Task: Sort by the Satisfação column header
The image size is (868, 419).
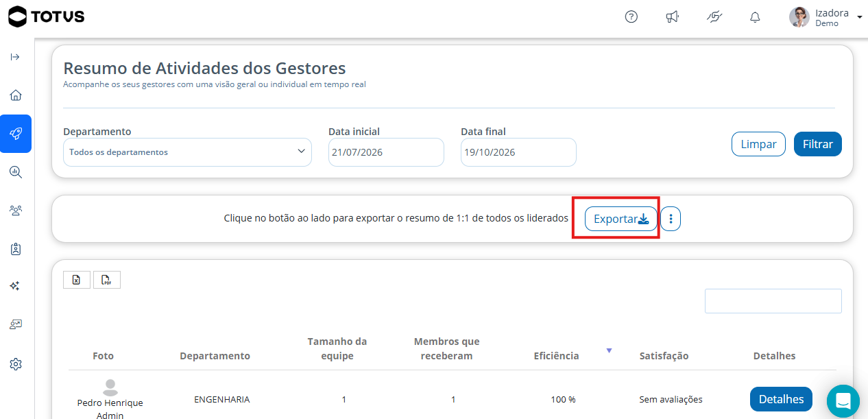Action: pyautogui.click(x=664, y=356)
